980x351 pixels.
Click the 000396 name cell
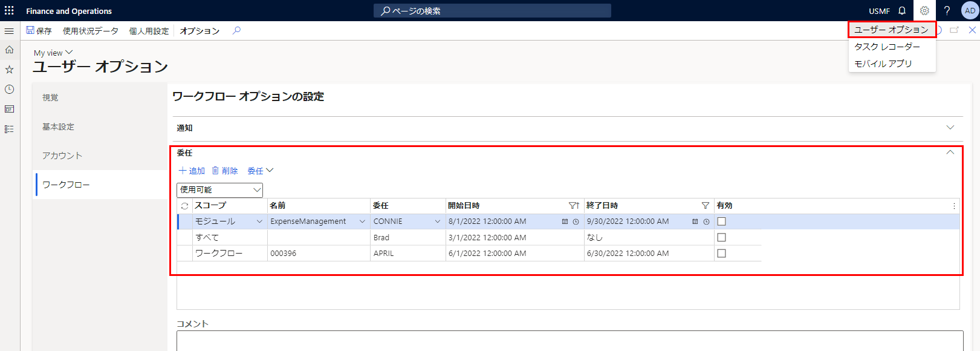(x=319, y=254)
